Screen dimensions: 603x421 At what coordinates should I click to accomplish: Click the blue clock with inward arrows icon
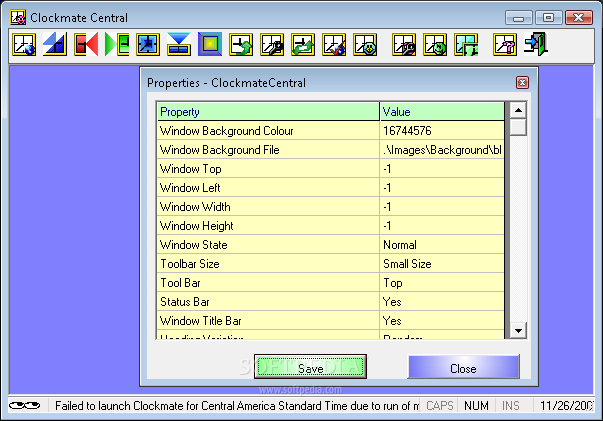148,45
